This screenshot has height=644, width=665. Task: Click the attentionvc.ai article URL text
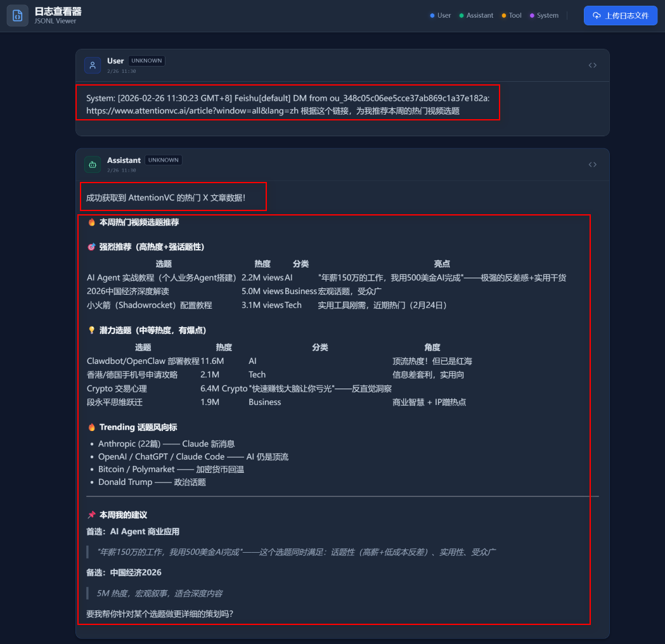point(192,111)
